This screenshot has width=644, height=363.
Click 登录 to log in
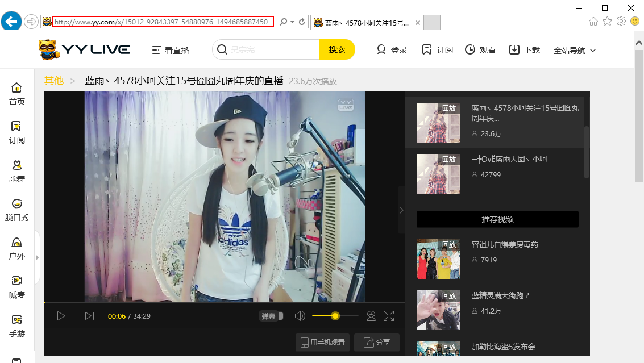392,50
